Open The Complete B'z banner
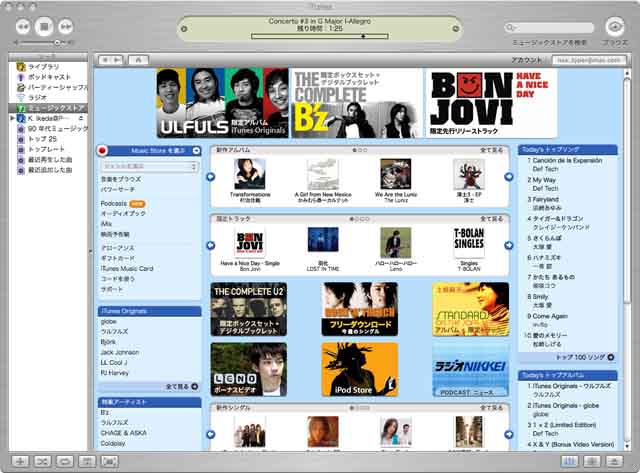This screenshot has width=640, height=473. point(356,103)
